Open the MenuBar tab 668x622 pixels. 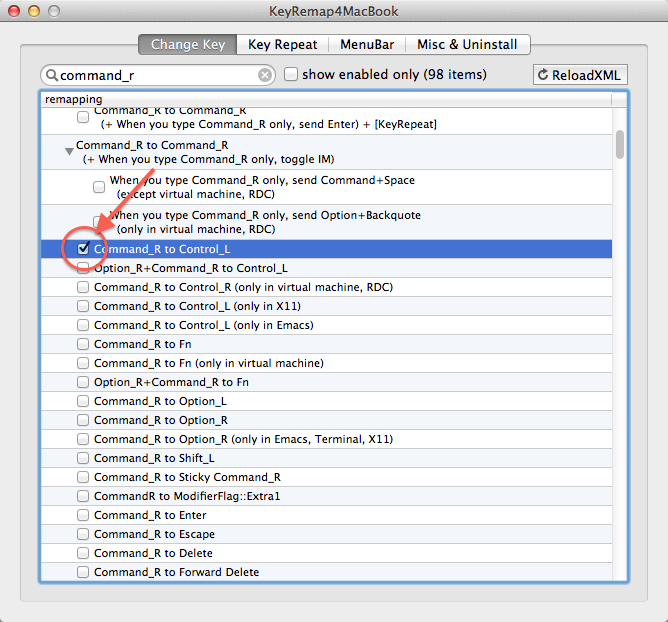pos(366,44)
